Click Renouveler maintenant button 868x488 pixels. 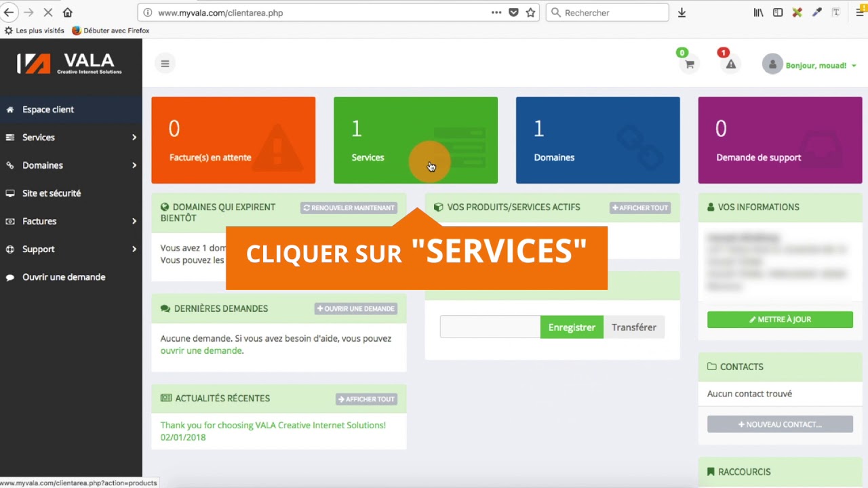pyautogui.click(x=349, y=208)
